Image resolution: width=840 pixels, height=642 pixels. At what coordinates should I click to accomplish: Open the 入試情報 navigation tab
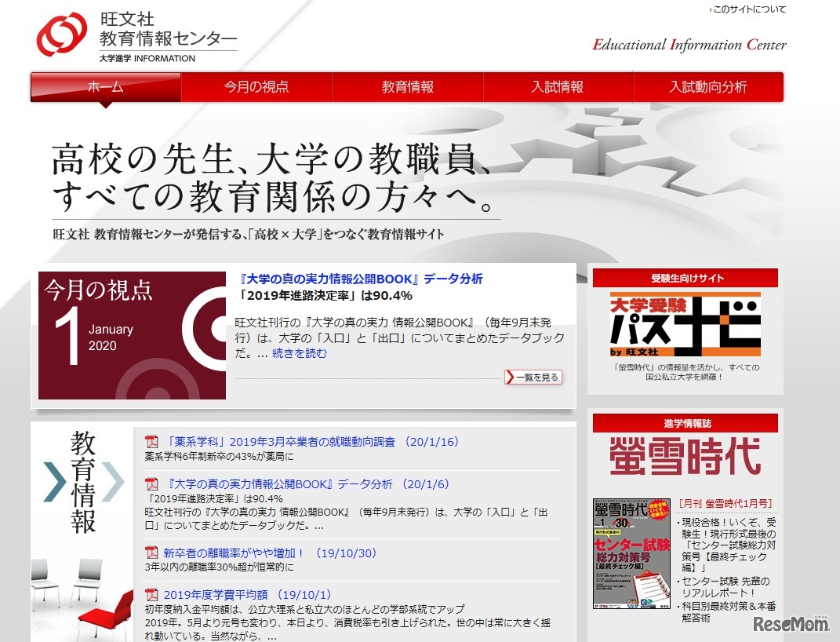pyautogui.click(x=556, y=87)
